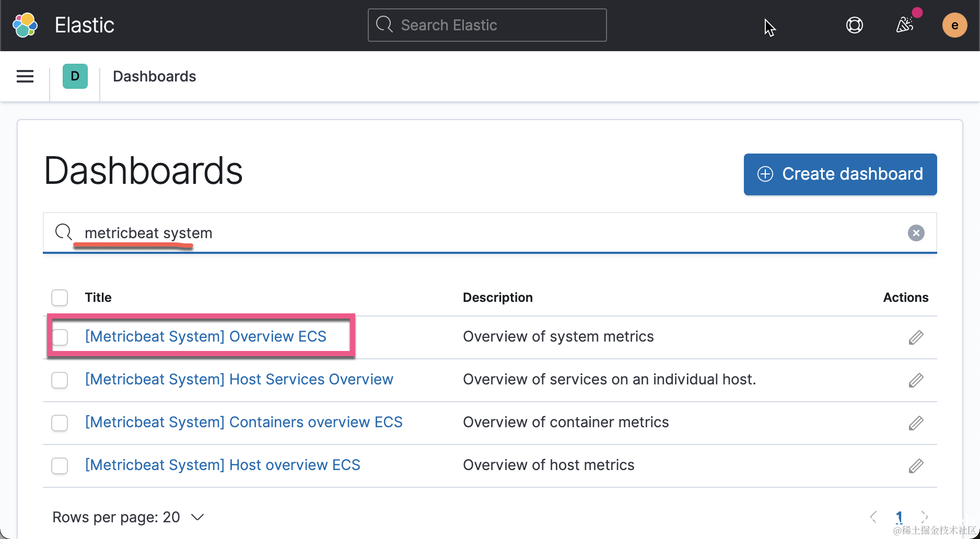
Task: Tick the Containers overview ECS checkbox
Action: pyautogui.click(x=60, y=423)
